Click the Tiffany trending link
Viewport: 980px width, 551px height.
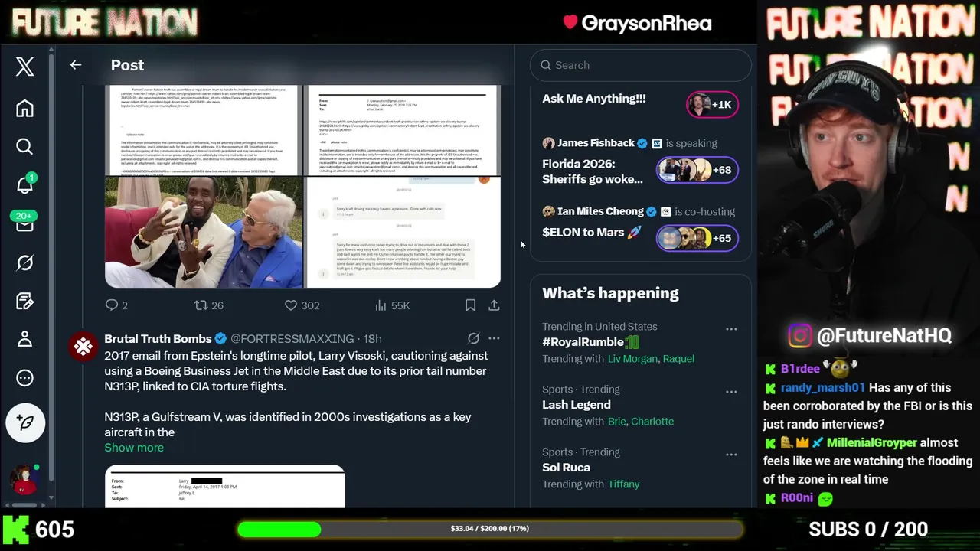tap(623, 484)
